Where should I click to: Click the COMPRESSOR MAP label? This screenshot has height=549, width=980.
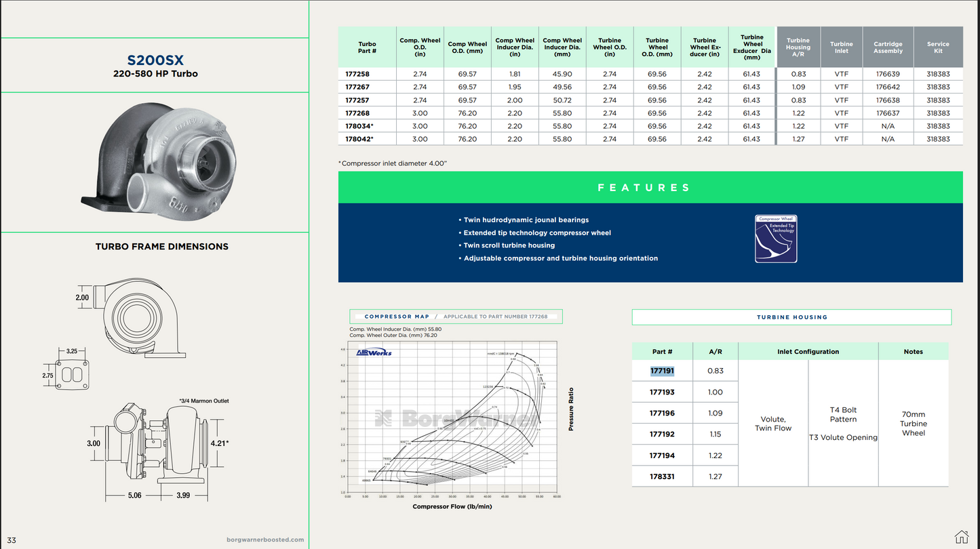397,317
